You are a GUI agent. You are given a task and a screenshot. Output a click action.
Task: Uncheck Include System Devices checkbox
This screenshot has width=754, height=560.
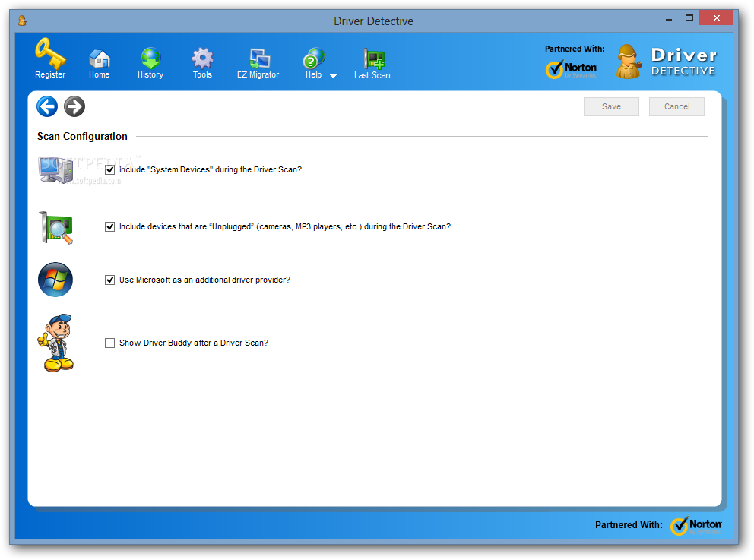(109, 169)
